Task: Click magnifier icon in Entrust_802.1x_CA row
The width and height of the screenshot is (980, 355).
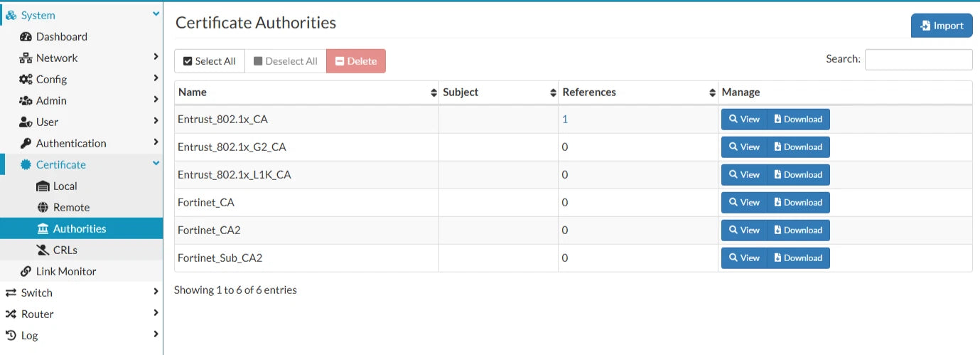Action: coord(733,119)
